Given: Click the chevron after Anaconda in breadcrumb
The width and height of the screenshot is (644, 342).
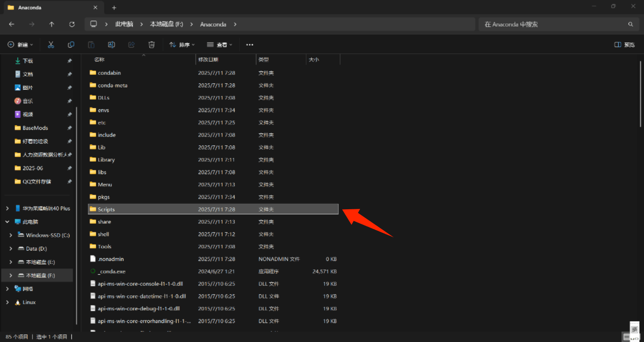Looking at the screenshot, I should tap(235, 24).
